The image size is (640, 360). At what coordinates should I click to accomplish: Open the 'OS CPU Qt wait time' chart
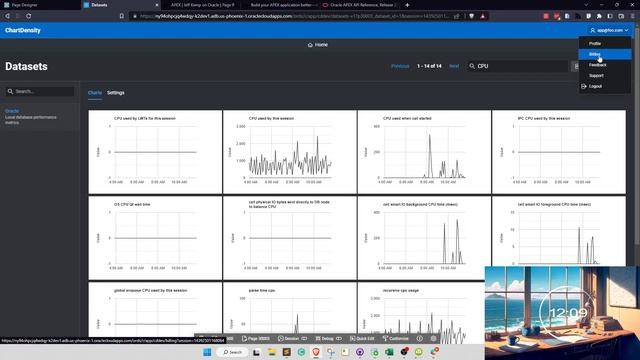point(155,238)
